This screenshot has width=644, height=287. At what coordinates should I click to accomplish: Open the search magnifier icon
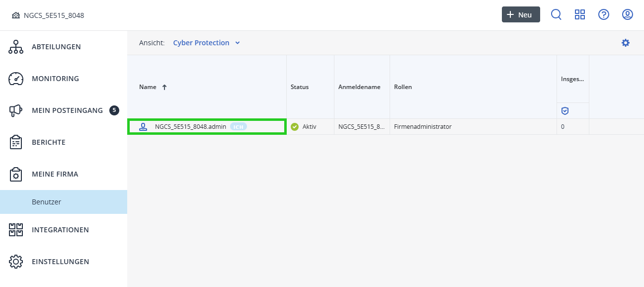556,14
